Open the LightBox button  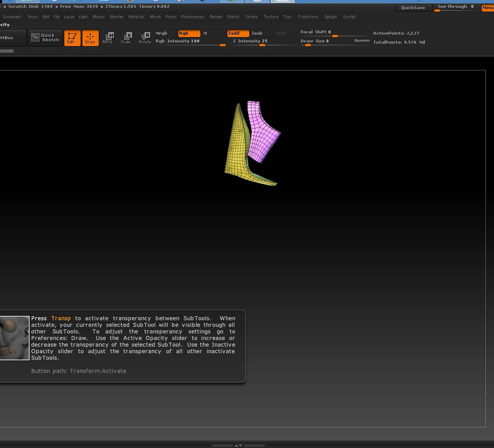(12, 38)
